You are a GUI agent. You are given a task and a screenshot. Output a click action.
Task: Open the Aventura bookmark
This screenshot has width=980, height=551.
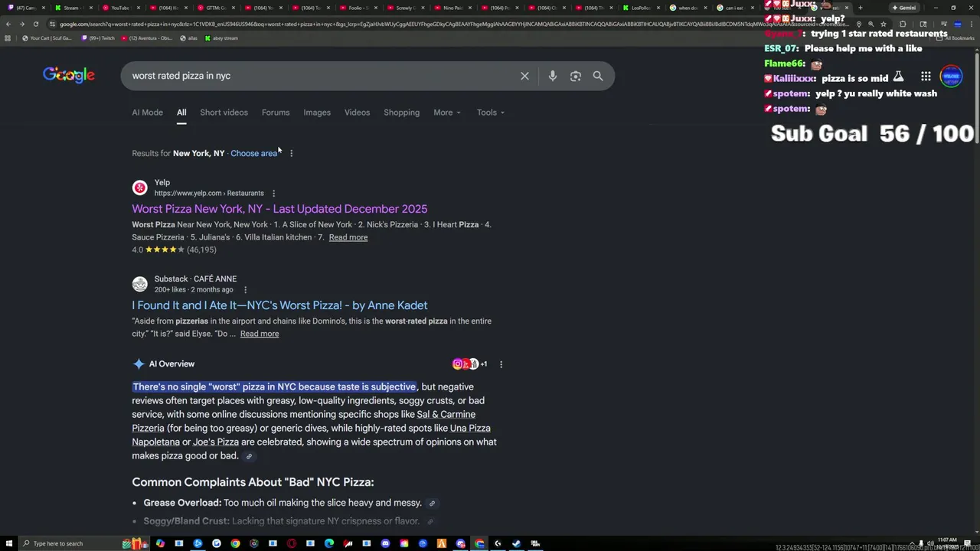coord(145,38)
